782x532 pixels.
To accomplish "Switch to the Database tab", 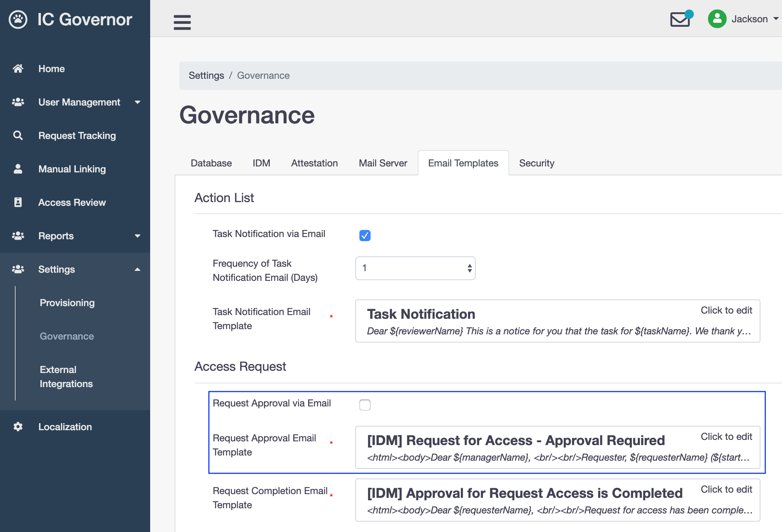I will [211, 163].
